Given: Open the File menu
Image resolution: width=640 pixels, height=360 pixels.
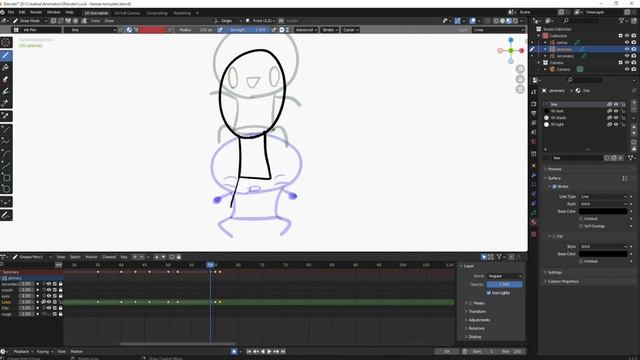Looking at the screenshot, I should click(11, 12).
